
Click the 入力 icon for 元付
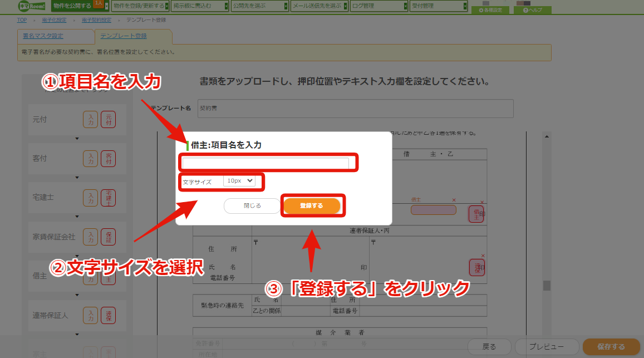(x=90, y=120)
